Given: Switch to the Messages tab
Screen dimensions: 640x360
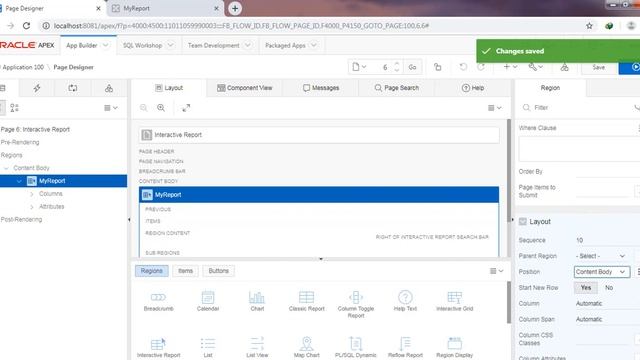Looking at the screenshot, I should [x=321, y=88].
